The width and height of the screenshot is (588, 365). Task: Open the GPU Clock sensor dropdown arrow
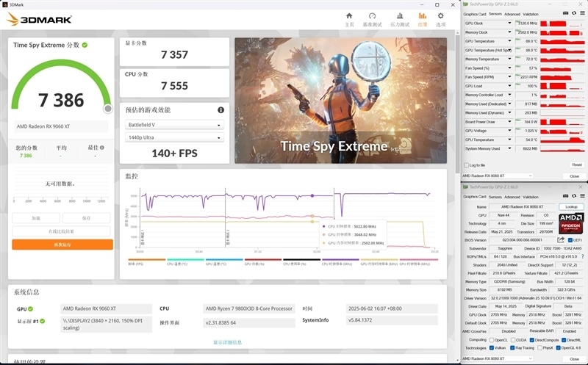pos(509,24)
